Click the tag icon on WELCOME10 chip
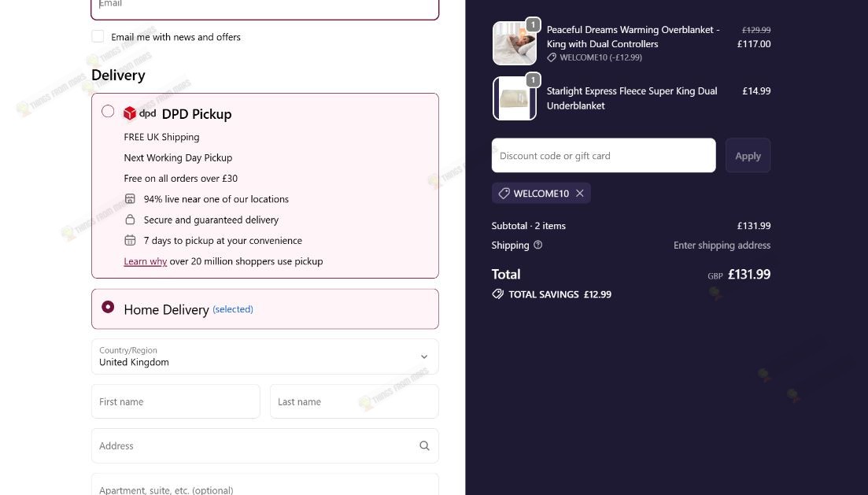Screen dimensions: 868x495 click(x=504, y=194)
